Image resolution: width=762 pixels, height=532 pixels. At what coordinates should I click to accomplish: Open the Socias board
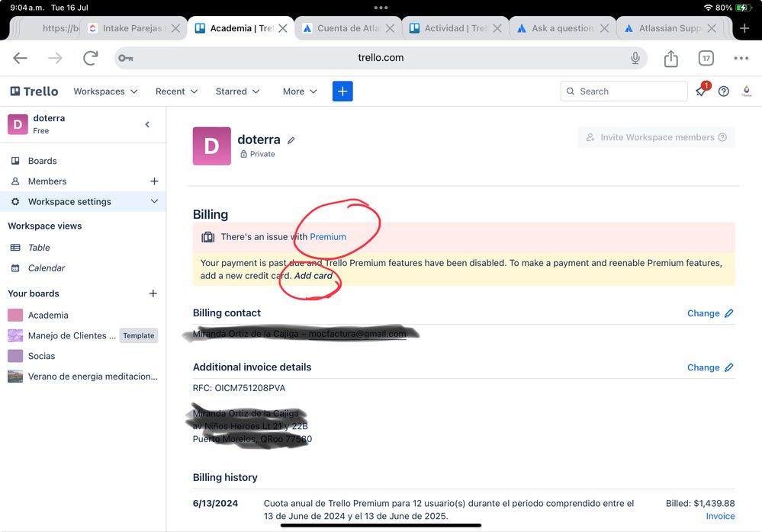[82, 356]
